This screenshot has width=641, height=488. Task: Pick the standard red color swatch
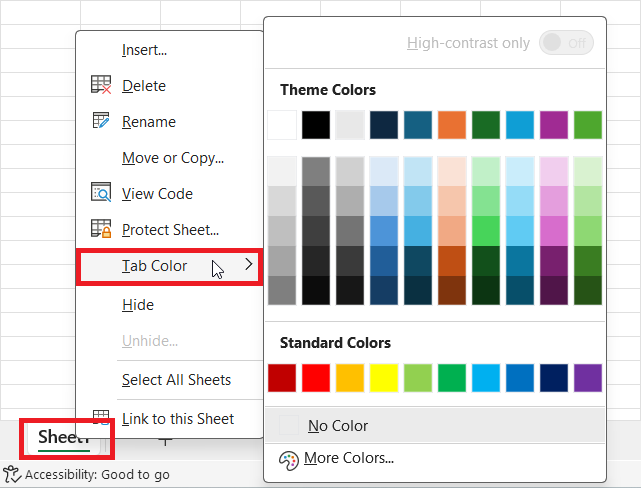pyautogui.click(x=317, y=378)
